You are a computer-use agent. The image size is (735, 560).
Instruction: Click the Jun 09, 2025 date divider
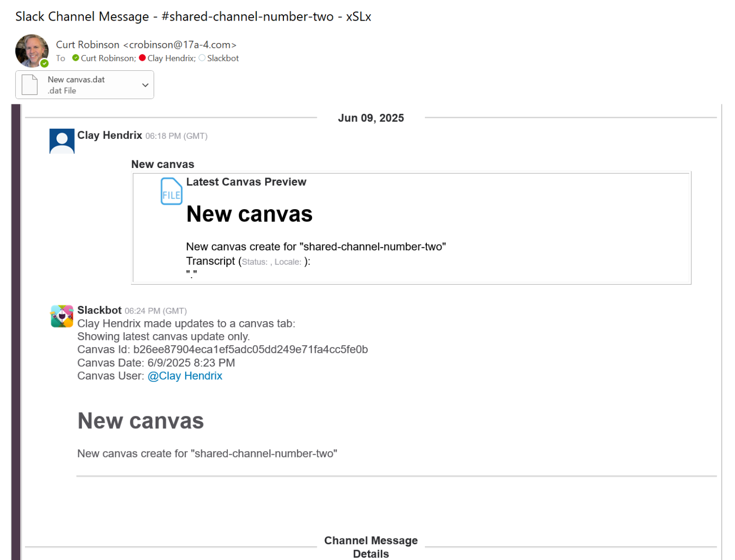pyautogui.click(x=371, y=118)
